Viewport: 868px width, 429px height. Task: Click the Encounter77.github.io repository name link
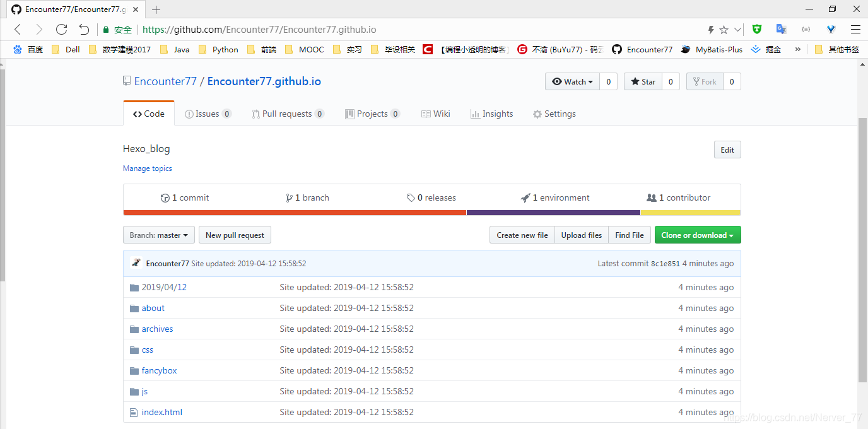point(264,81)
